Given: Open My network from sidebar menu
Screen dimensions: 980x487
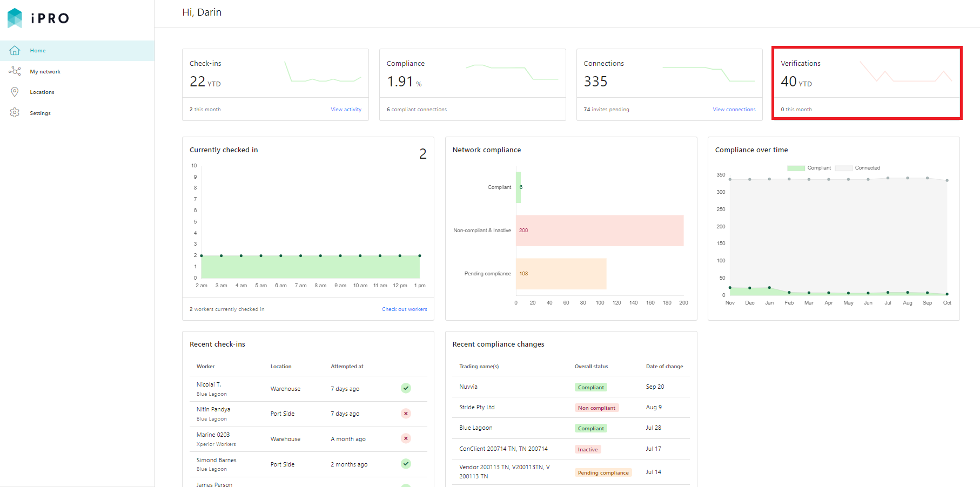Looking at the screenshot, I should pos(45,72).
